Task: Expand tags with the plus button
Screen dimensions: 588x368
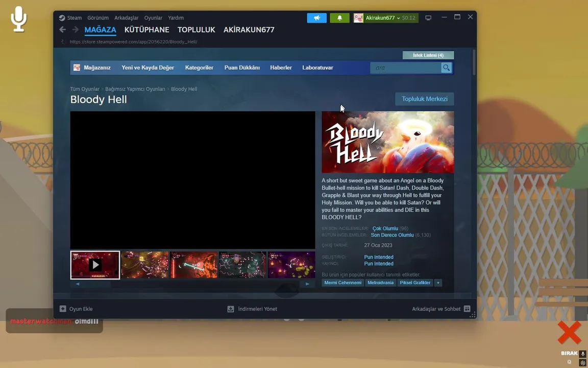Action: click(438, 283)
